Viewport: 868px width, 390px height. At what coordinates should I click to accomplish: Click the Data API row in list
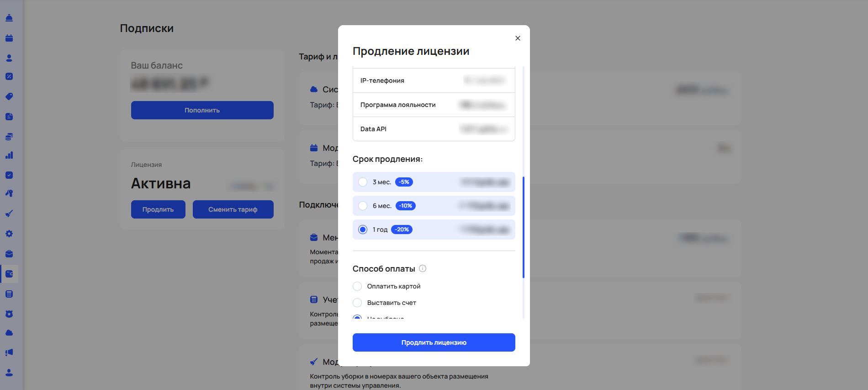coord(434,129)
